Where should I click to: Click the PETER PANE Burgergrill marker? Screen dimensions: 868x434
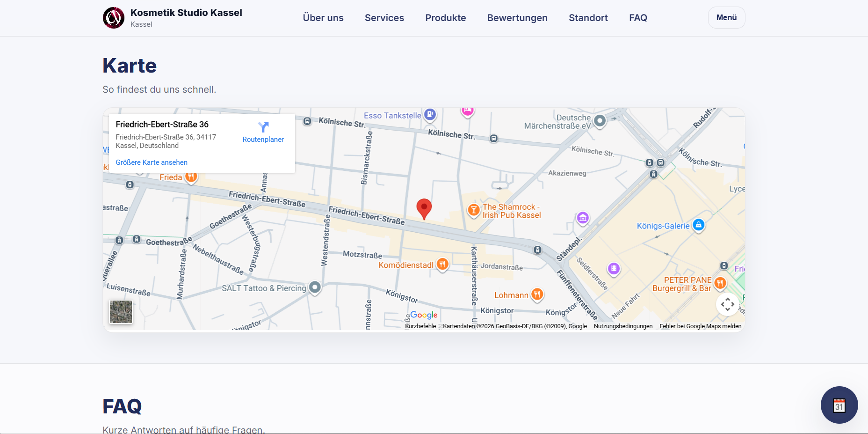click(720, 283)
